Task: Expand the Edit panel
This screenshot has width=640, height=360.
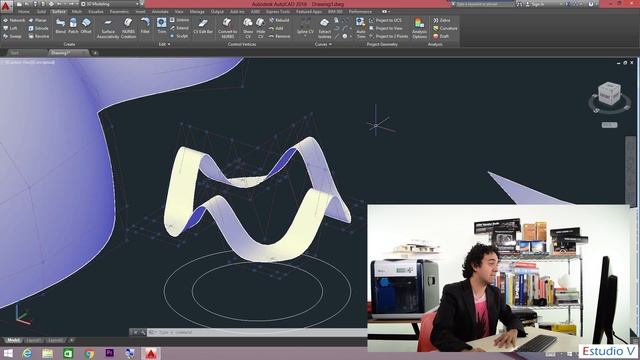Action: pyautogui.click(x=164, y=44)
